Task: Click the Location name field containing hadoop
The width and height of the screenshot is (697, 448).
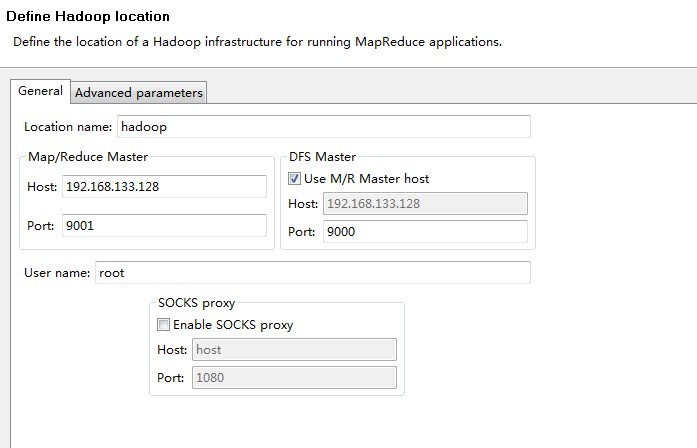Action: [324, 127]
